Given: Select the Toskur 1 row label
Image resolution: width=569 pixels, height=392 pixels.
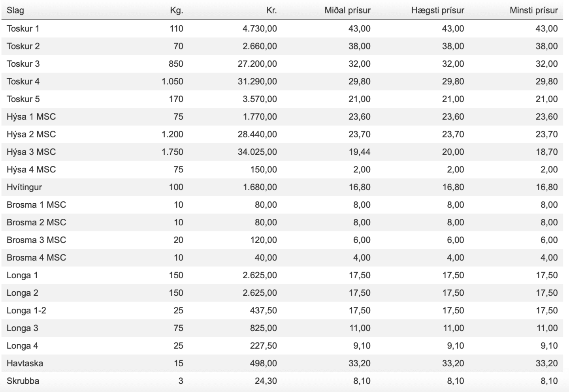Looking at the screenshot, I should (x=23, y=28).
